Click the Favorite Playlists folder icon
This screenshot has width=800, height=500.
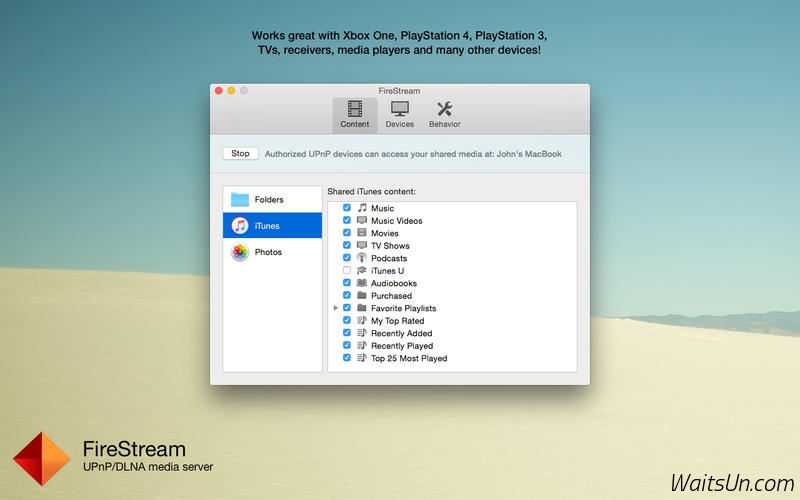(362, 308)
